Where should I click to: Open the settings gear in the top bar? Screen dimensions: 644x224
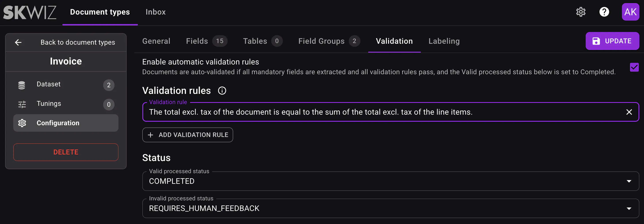pos(581,12)
